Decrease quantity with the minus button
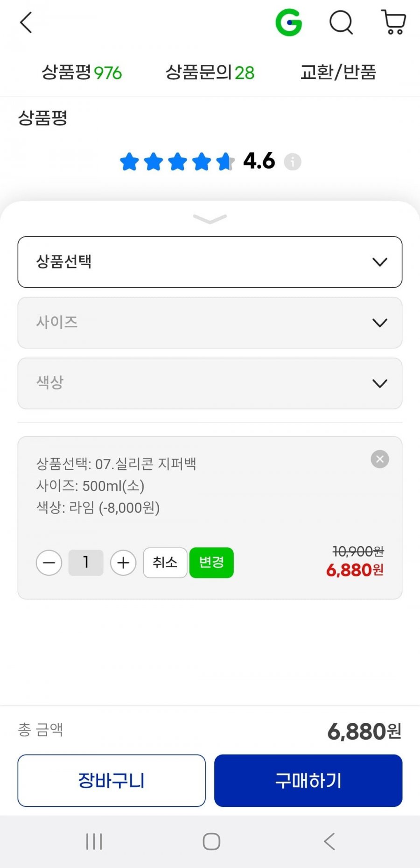Screen dimensions: 420x868 coord(49,563)
